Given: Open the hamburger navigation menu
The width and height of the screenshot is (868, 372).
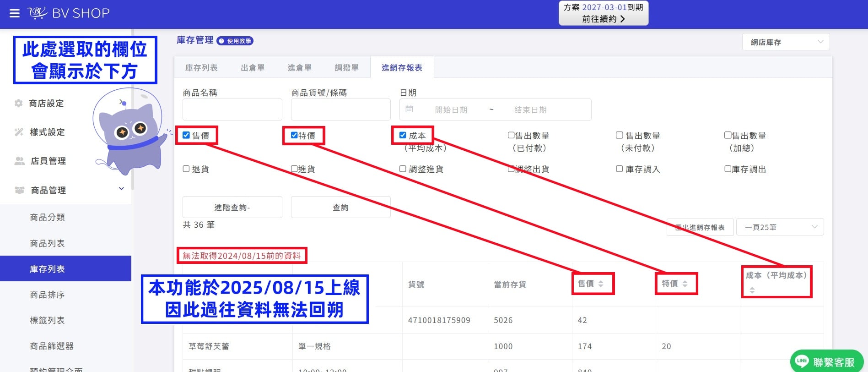Looking at the screenshot, I should tap(15, 13).
